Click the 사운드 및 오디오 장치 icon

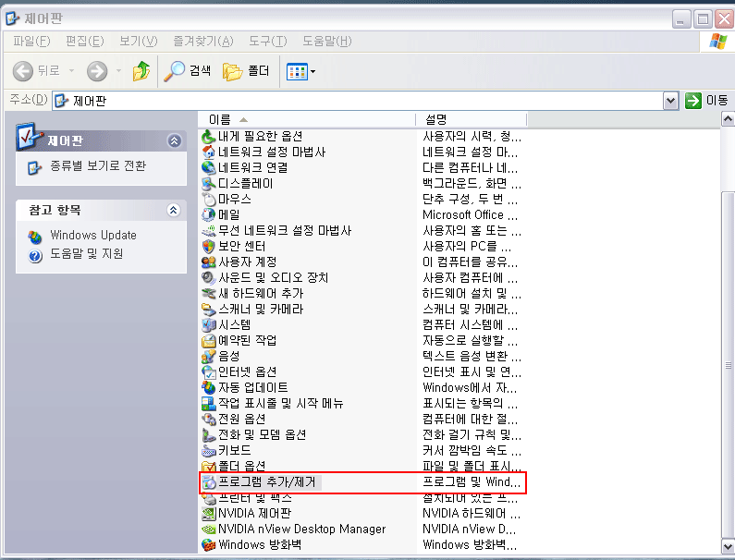pos(208,277)
